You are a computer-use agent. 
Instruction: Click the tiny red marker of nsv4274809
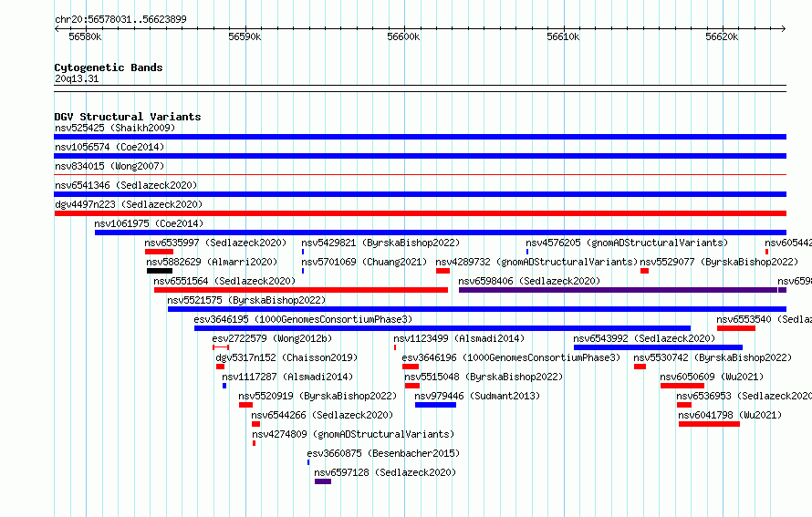click(254, 443)
